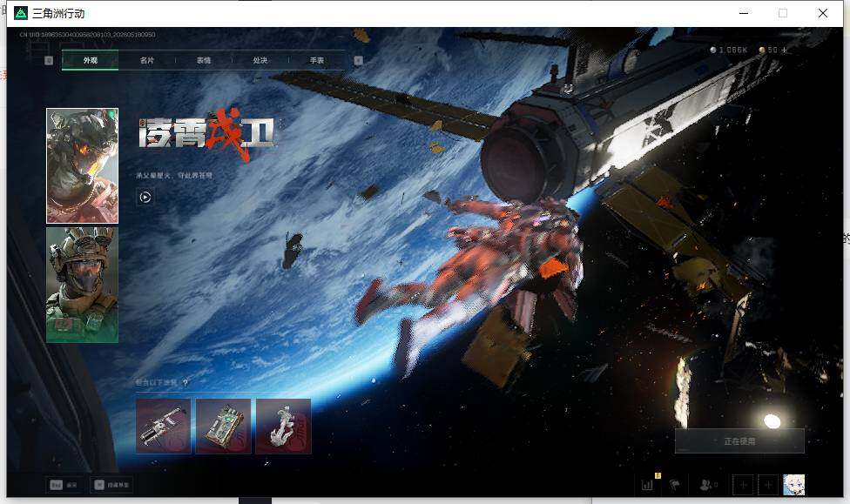Viewport: 850px width, 504px height.
Task: Click the hide interface button
Action: [x=111, y=485]
